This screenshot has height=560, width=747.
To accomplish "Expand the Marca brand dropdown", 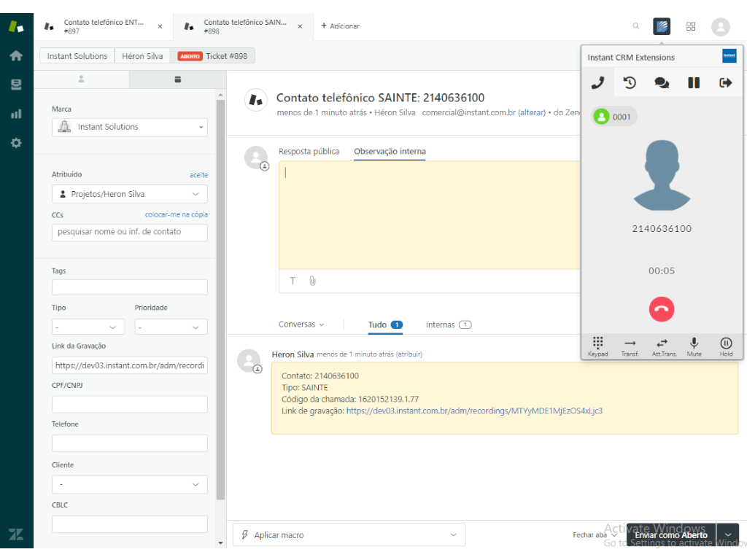I will [x=130, y=128].
